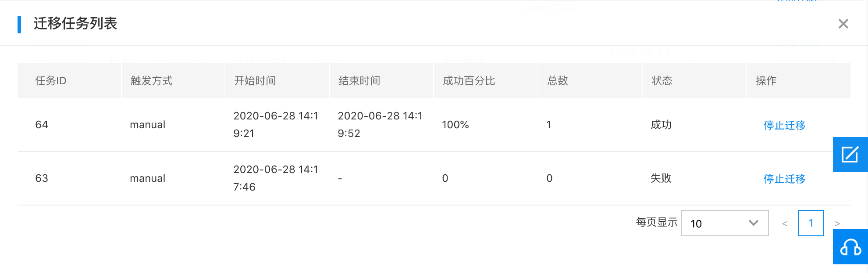
Task: Stop migration for task 64
Action: pos(784,125)
